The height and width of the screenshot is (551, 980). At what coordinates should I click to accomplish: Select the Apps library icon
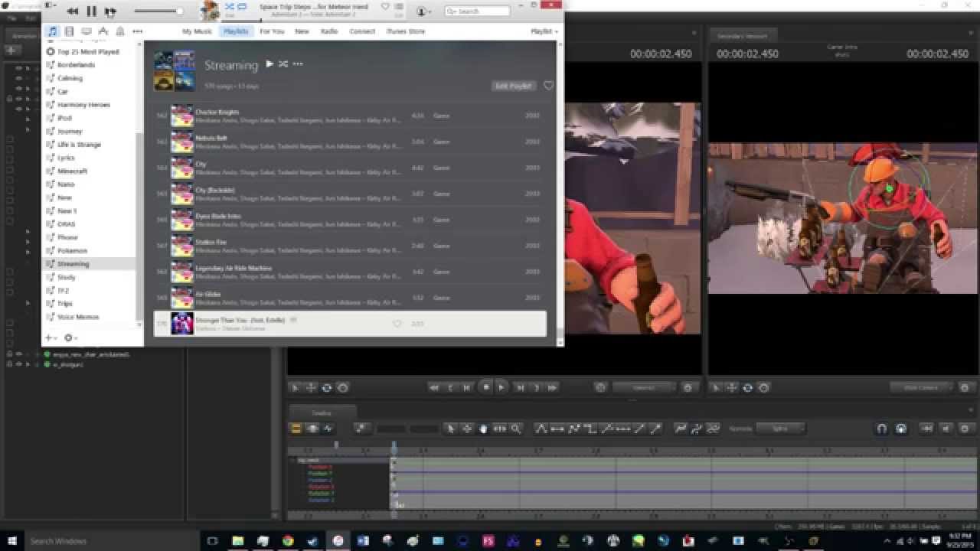[103, 31]
